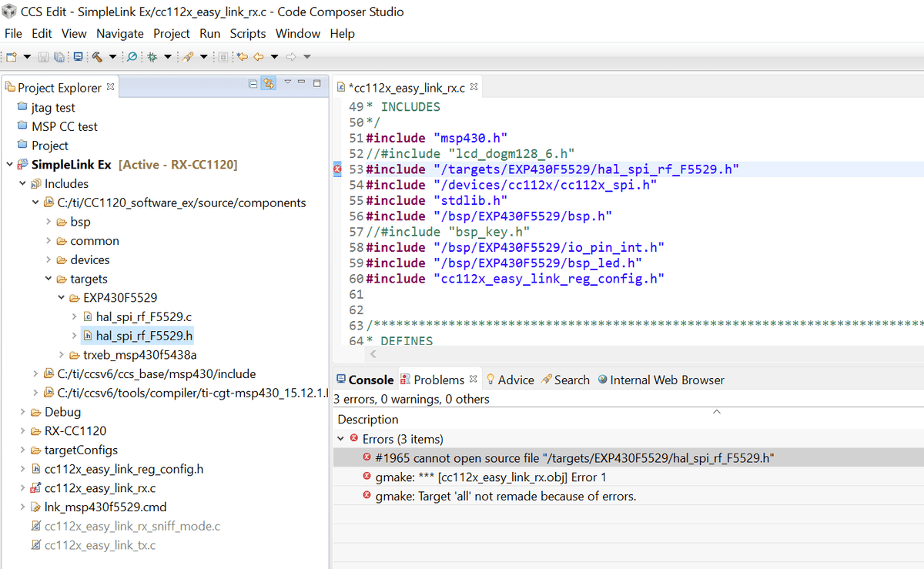Toggle Link with Editor in Project Explorer
This screenshot has width=924, height=569.
[x=268, y=83]
